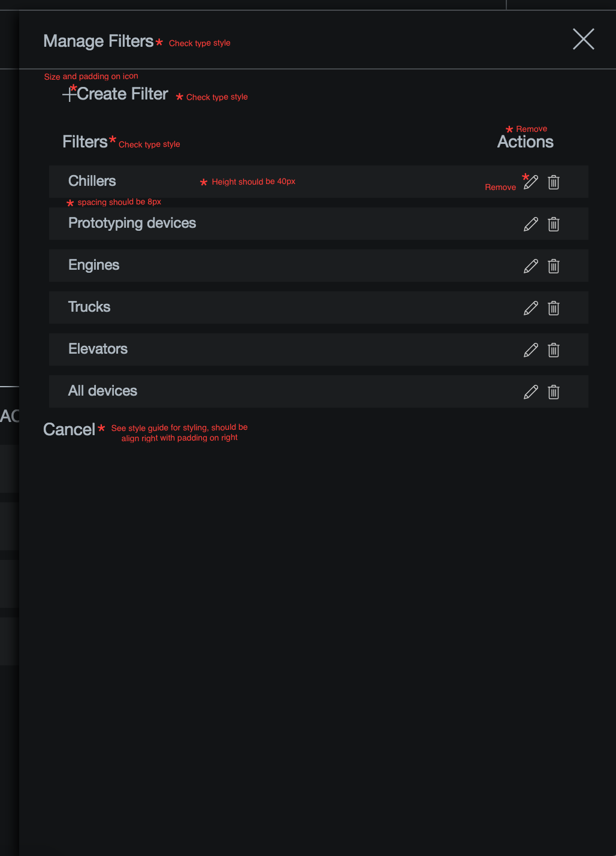Select the Chillers filter row

[240, 182]
